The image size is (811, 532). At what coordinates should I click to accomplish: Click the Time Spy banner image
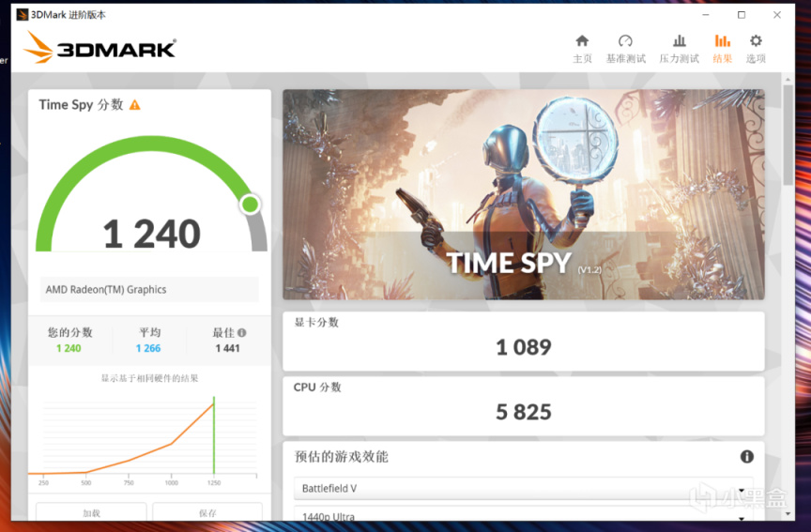pyautogui.click(x=523, y=194)
